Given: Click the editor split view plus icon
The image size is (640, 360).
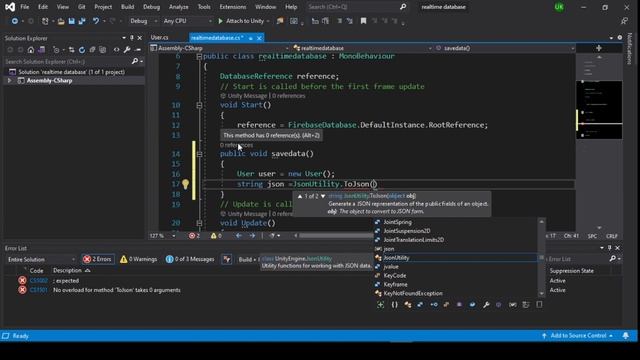Looking at the screenshot, I should point(599,48).
